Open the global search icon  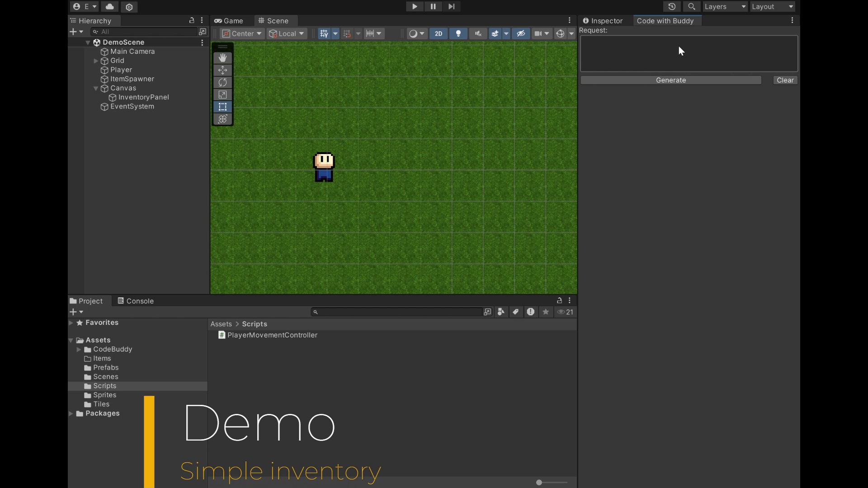coord(691,7)
